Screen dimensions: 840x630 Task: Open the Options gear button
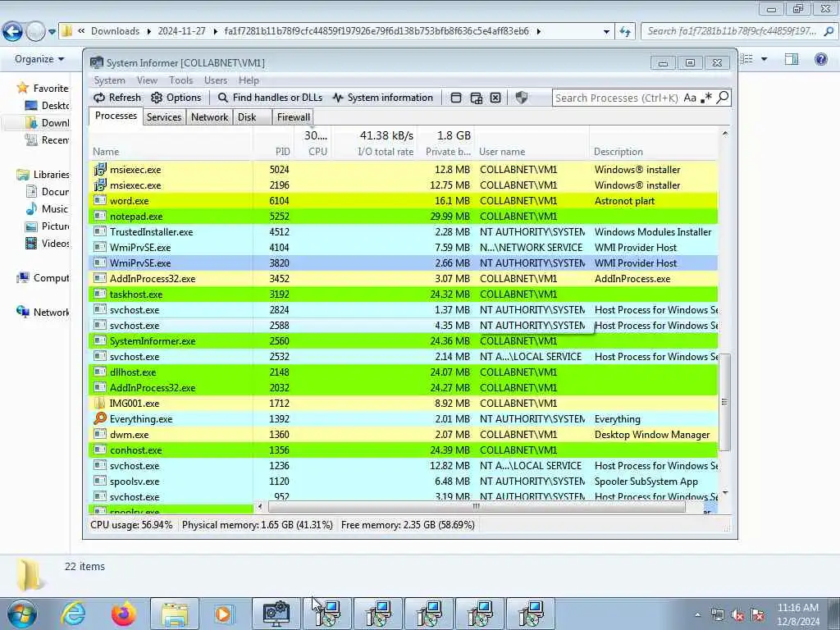[176, 98]
